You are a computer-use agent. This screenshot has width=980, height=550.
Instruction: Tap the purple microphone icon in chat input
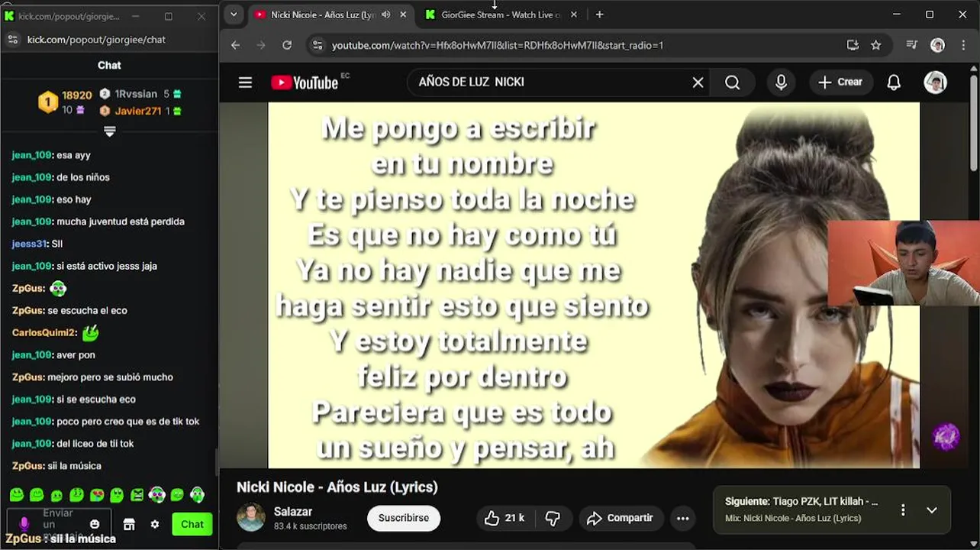tap(24, 523)
